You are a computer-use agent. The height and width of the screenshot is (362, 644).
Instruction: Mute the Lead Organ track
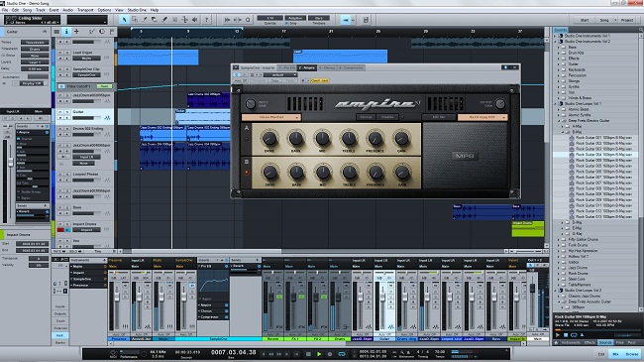[60, 53]
